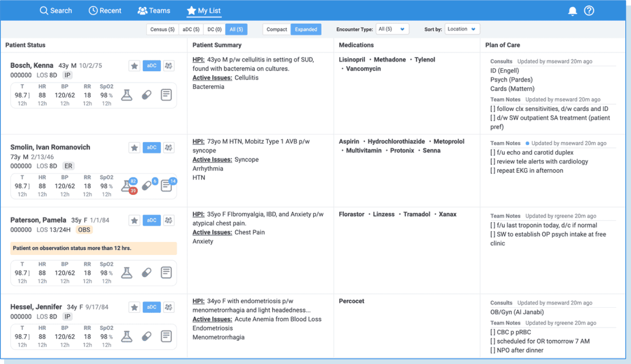This screenshot has height=364, width=631.
Task: Open notes icon for Paterson, Pamela
Action: 166,272
